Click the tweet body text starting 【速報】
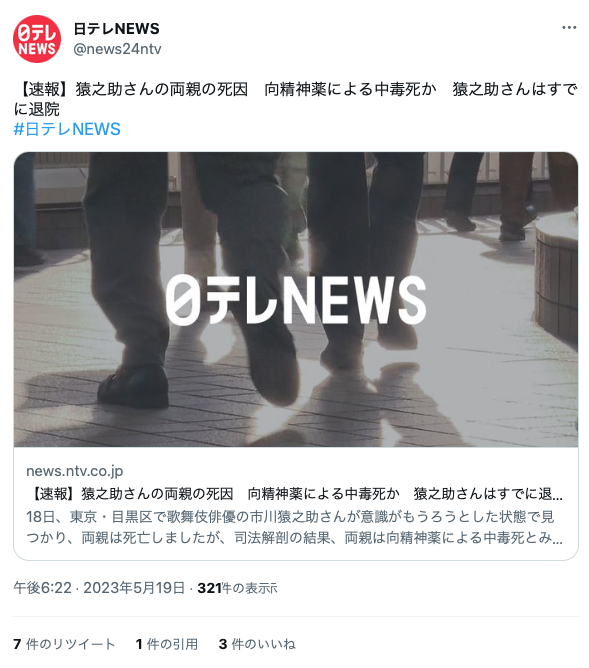This screenshot has width=589, height=668. [x=296, y=99]
